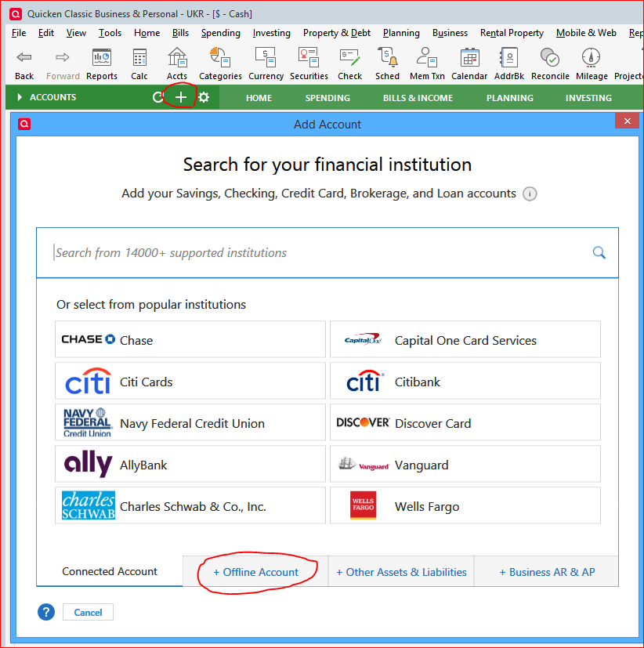Switch to HOME green tab
This screenshot has width=644, height=648.
tap(259, 98)
